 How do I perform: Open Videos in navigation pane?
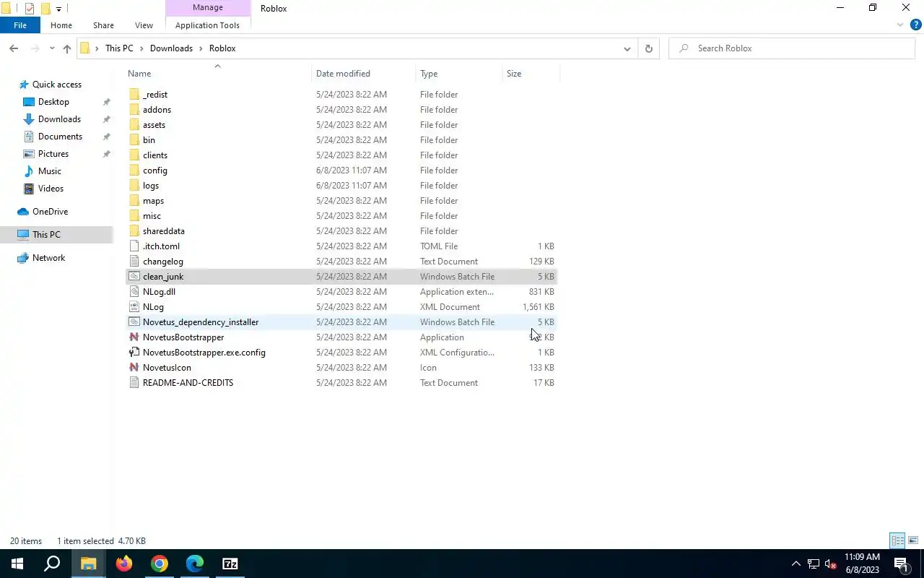point(51,189)
